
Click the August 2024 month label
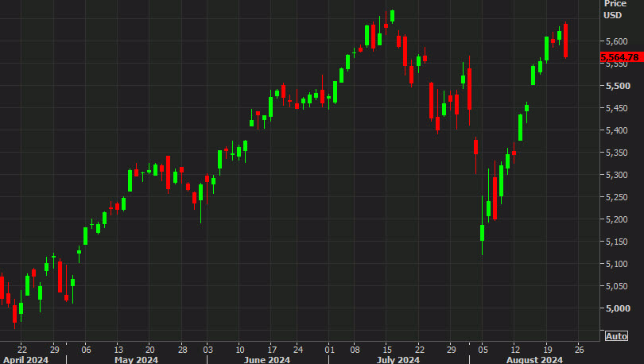coord(534,360)
